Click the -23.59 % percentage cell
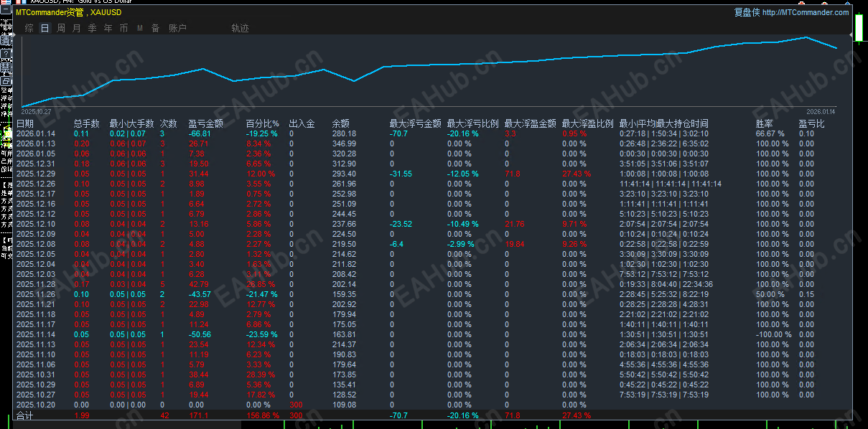This screenshot has width=868, height=429. click(x=261, y=334)
